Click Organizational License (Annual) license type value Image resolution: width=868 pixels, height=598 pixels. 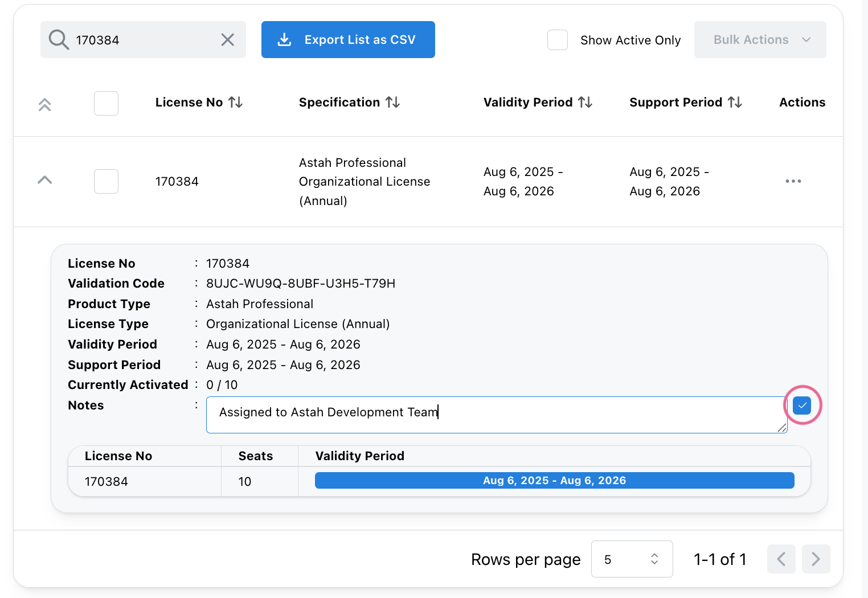click(x=298, y=324)
